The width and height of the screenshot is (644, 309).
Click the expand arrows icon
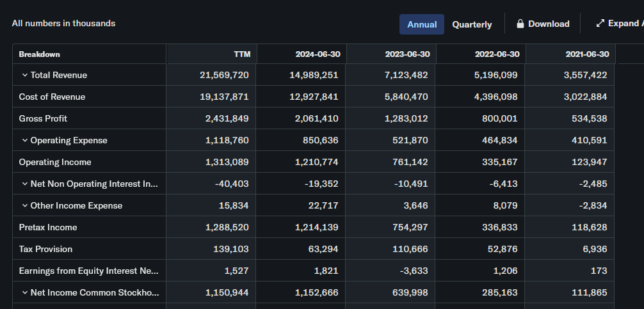pyautogui.click(x=600, y=24)
